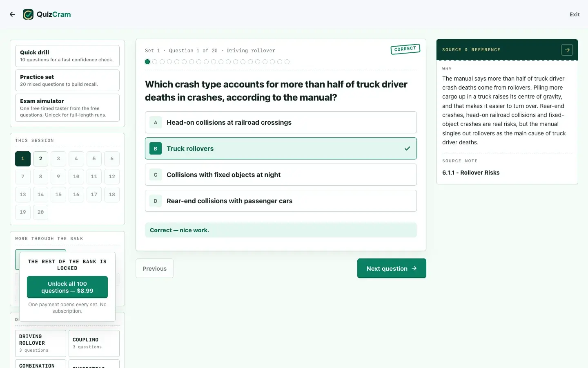This screenshot has height=368, width=588.
Task: Click the Previous button
Action: coord(154,268)
